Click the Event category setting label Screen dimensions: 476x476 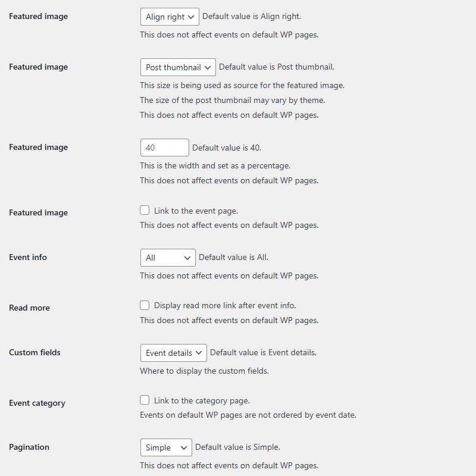[x=37, y=403]
